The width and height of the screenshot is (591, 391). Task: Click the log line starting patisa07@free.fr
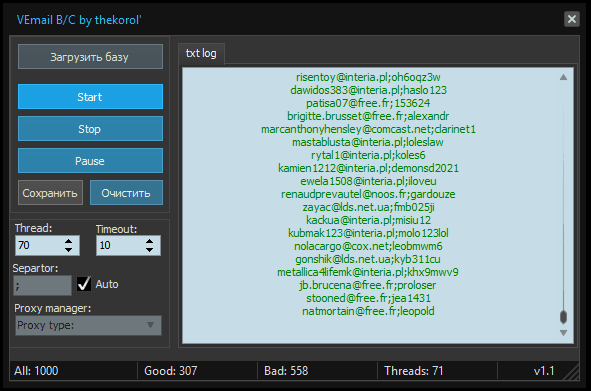368,103
